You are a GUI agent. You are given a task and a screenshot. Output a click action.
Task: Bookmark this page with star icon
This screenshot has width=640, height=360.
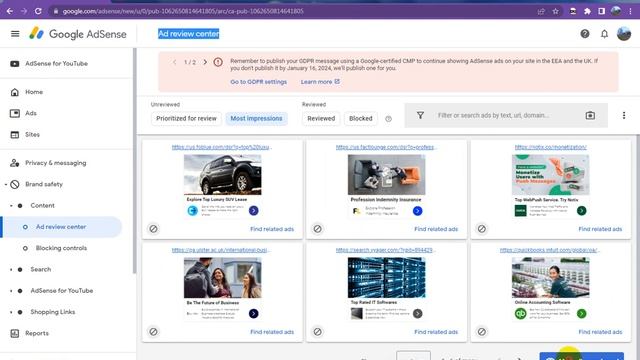[556, 11]
